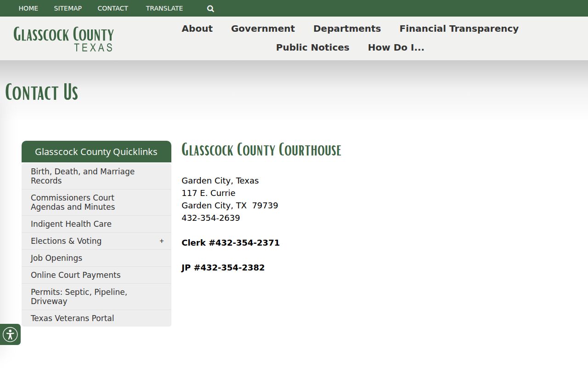
Task: Click the 117 E. Currie address line
Action: pyautogui.click(x=209, y=193)
